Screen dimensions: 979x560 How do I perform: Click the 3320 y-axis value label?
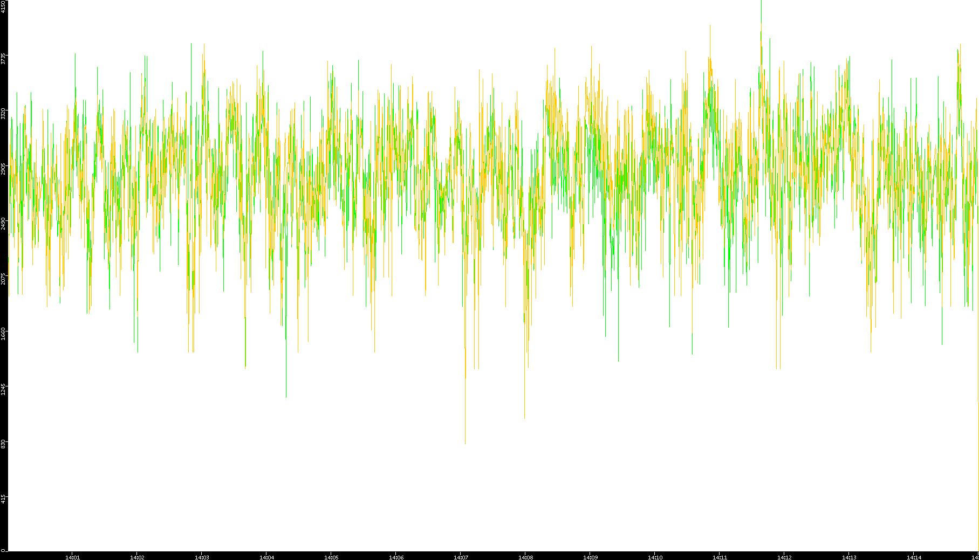pos(4,114)
